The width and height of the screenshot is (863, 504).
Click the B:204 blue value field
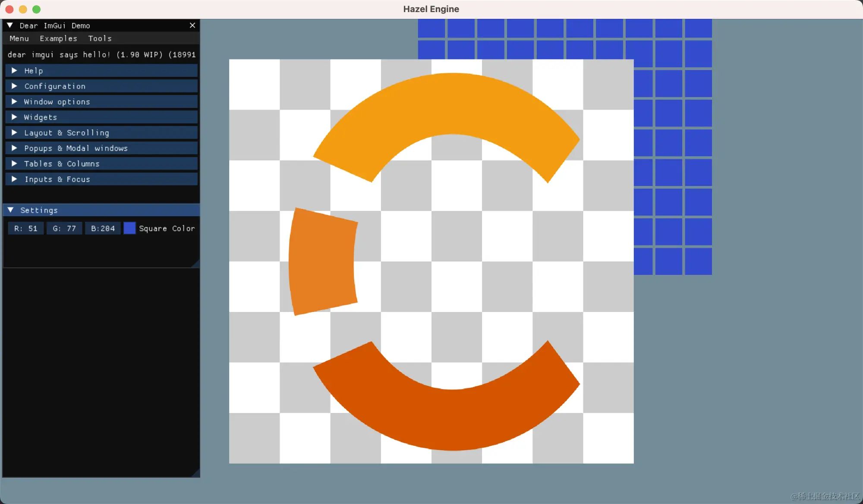[x=103, y=228]
